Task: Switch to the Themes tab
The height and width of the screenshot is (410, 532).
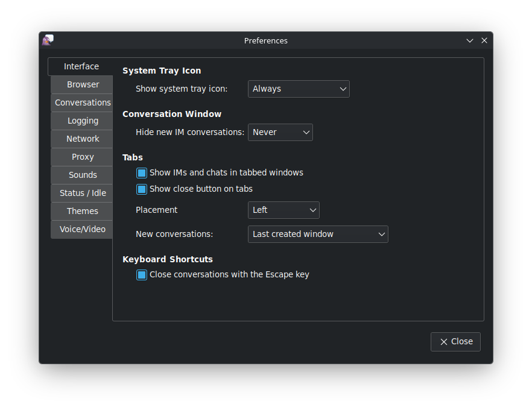Action: (x=82, y=211)
